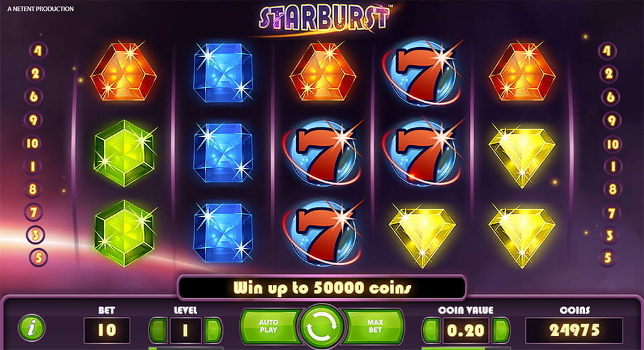Image resolution: width=644 pixels, height=350 pixels.
Task: Start Auto Play mode
Action: click(x=270, y=326)
